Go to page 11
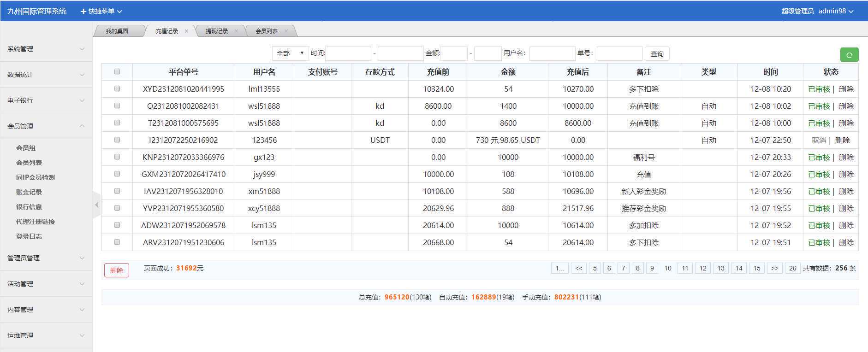The image size is (868, 352). tap(685, 268)
